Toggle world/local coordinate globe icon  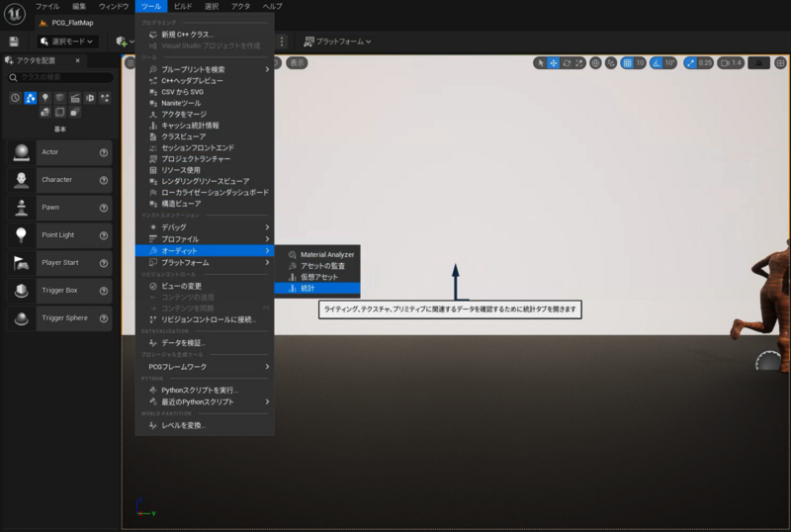click(x=596, y=63)
